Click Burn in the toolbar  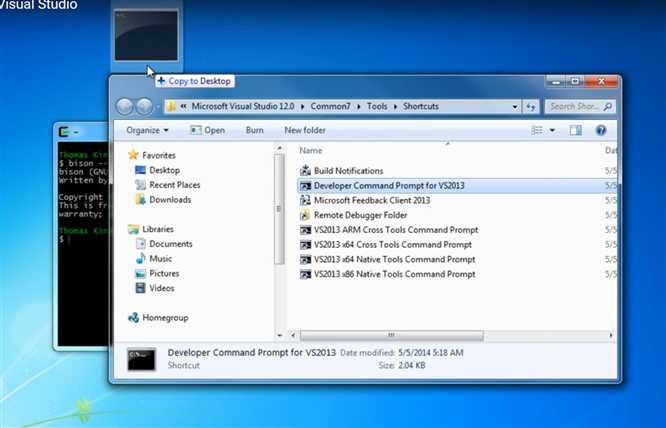click(254, 130)
